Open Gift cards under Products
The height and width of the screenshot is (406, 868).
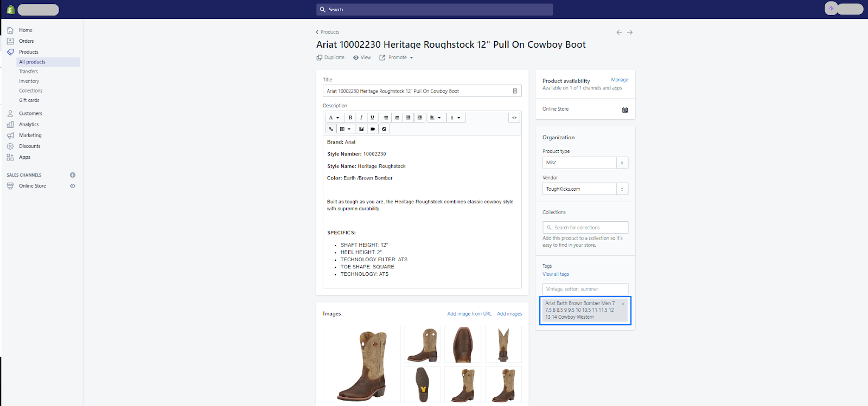tap(29, 100)
